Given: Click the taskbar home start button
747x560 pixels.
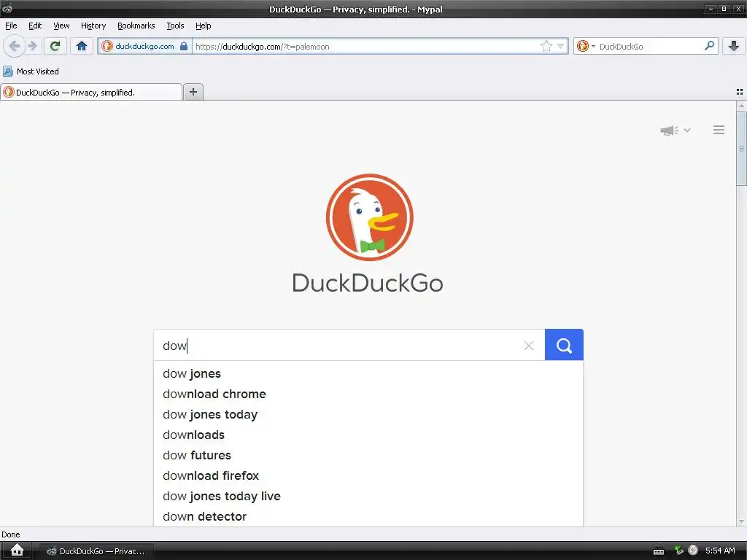Looking at the screenshot, I should point(18,550).
